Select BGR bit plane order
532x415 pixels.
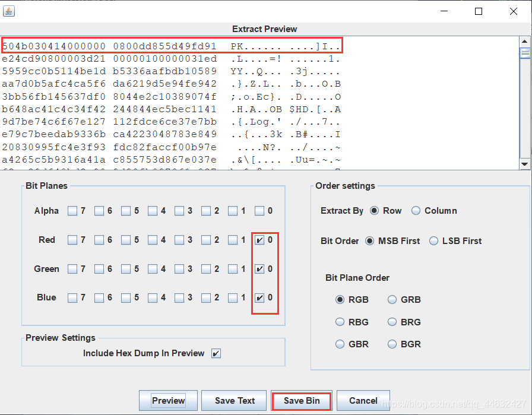392,344
